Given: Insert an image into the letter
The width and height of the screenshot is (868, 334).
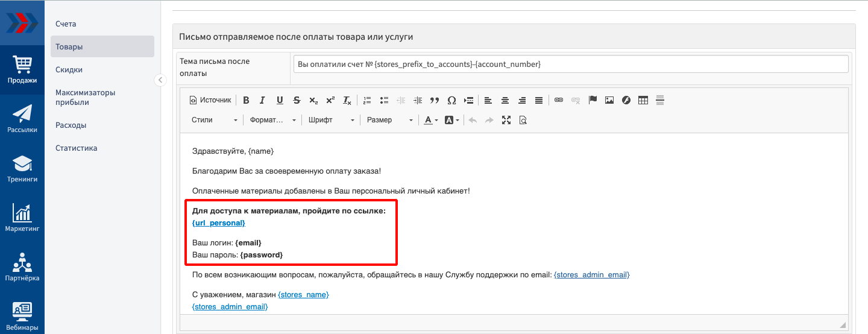Looking at the screenshot, I should pyautogui.click(x=609, y=100).
